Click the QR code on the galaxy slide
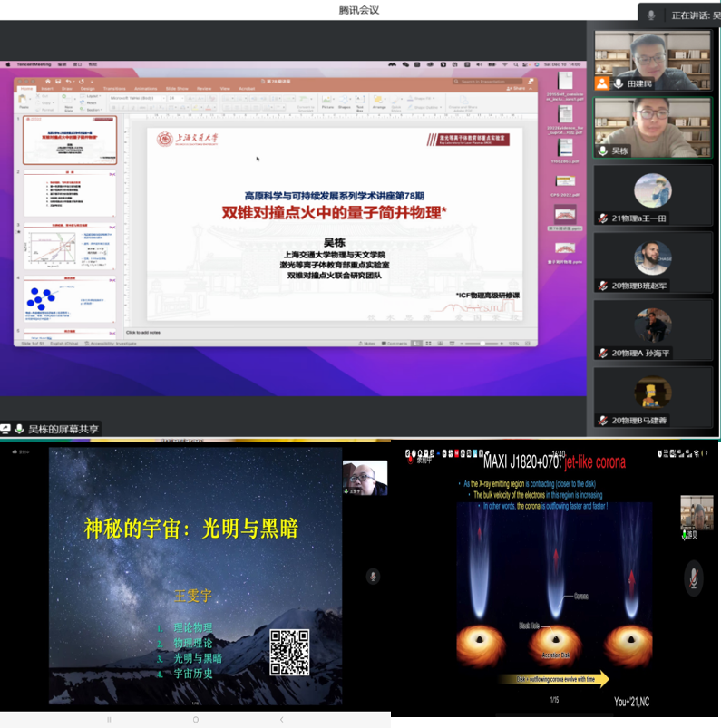Screen dimensions: 721x728 289,653
